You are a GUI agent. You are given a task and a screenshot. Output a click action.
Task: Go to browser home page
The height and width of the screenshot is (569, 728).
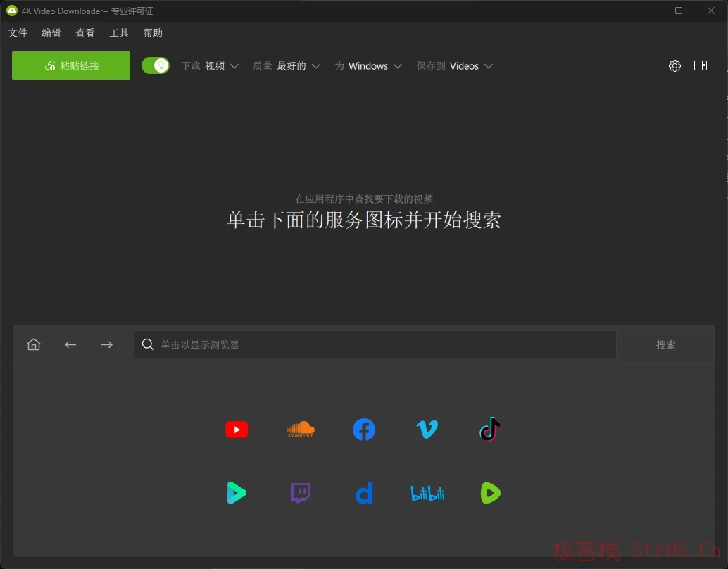click(34, 344)
